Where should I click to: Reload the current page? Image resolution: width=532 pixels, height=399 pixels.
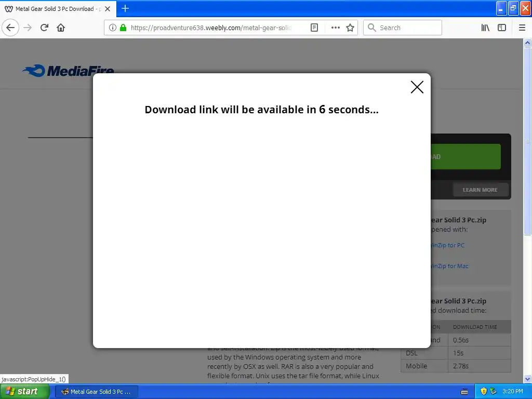tap(45, 28)
